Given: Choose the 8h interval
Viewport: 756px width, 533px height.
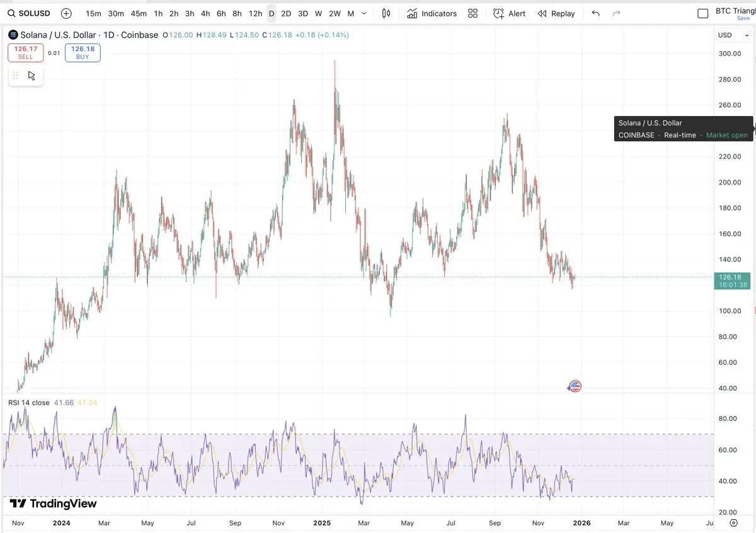Looking at the screenshot, I should tap(237, 13).
